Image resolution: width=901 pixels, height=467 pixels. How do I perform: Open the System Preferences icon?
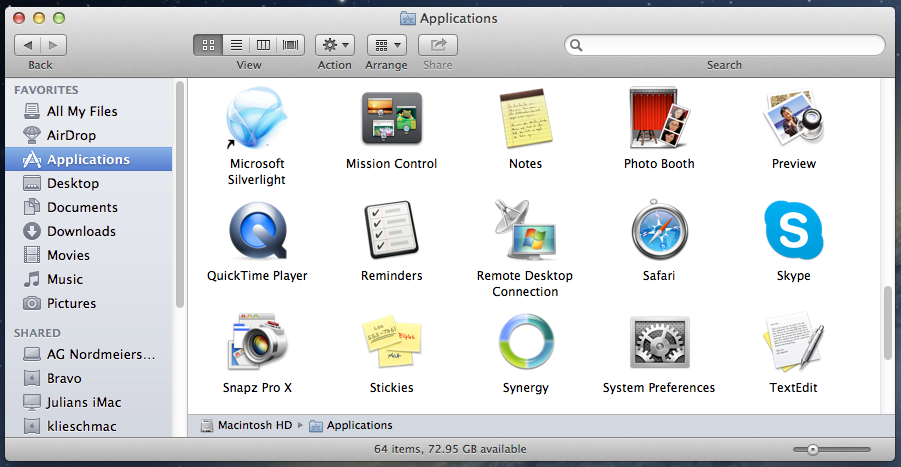(659, 343)
